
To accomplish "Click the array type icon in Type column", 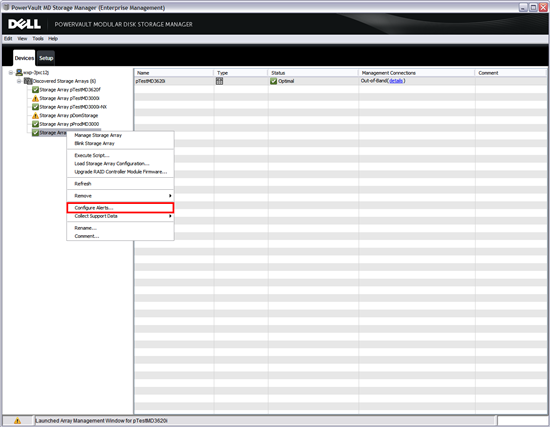I will [x=219, y=81].
